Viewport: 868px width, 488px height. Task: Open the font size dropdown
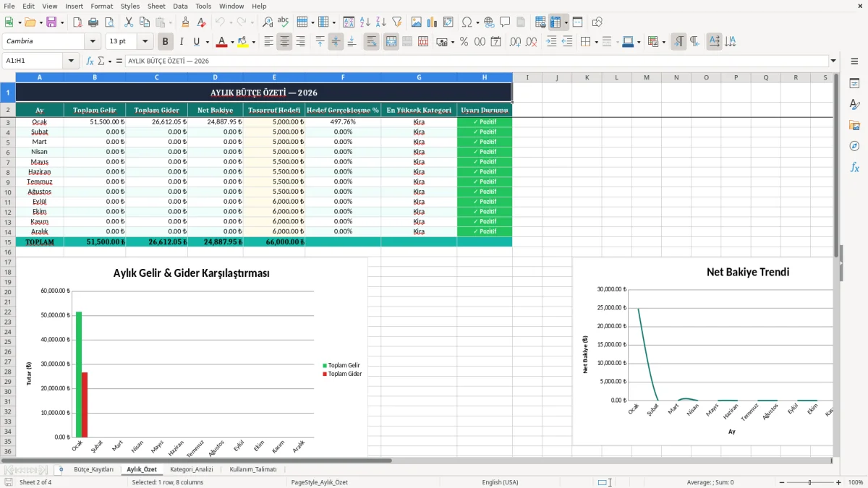tap(145, 42)
